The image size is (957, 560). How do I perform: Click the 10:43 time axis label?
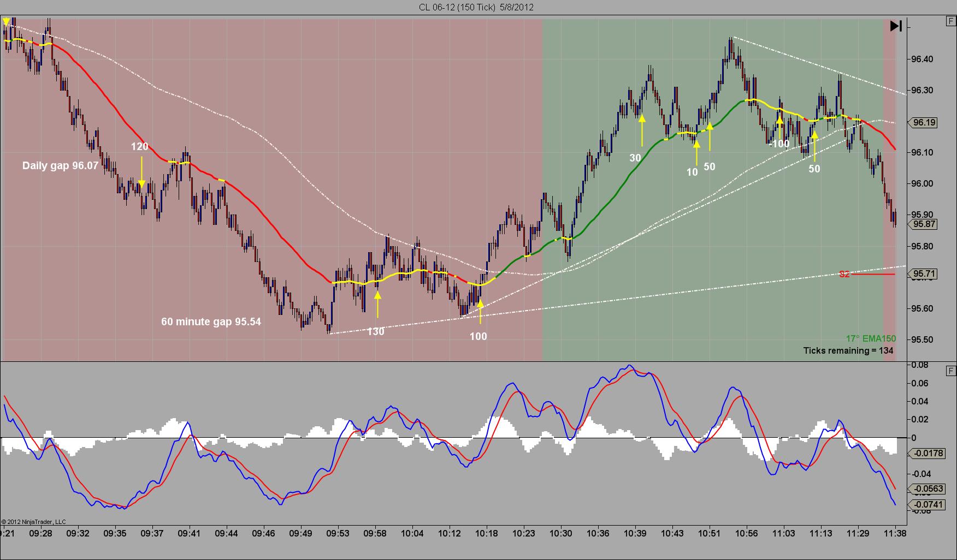(x=672, y=533)
